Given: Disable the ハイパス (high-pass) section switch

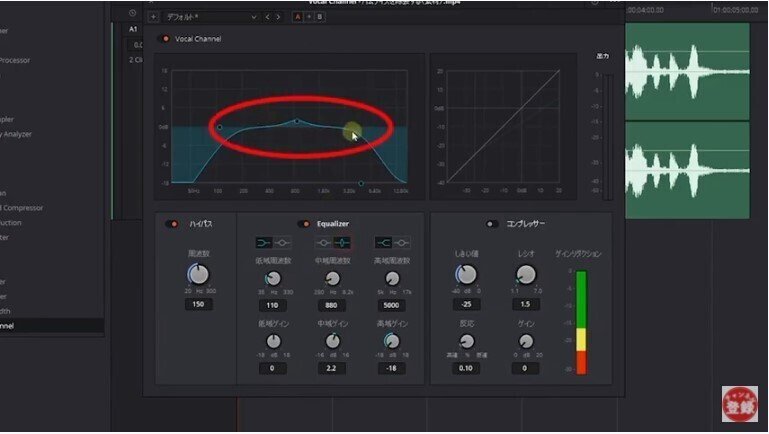Looking at the screenshot, I should 172,224.
